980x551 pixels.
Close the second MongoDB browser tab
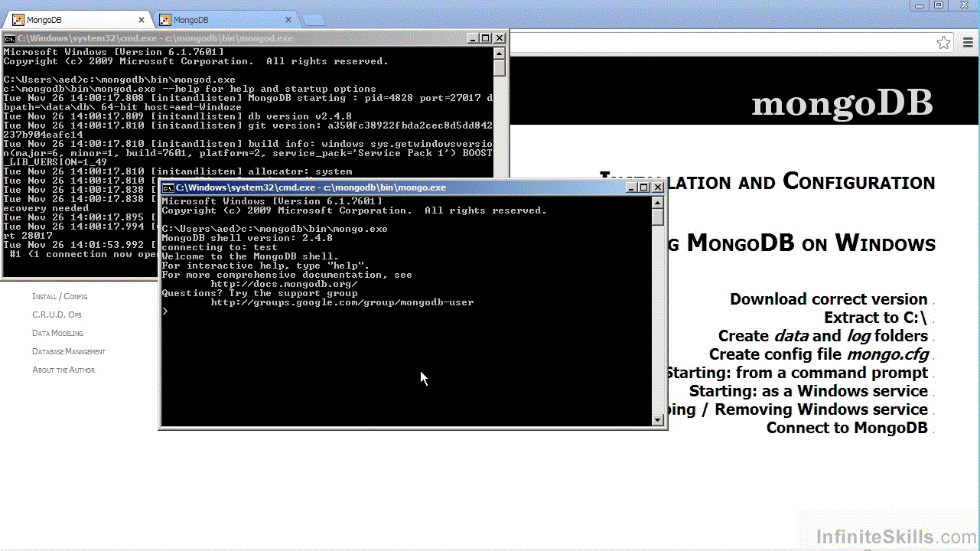point(288,20)
